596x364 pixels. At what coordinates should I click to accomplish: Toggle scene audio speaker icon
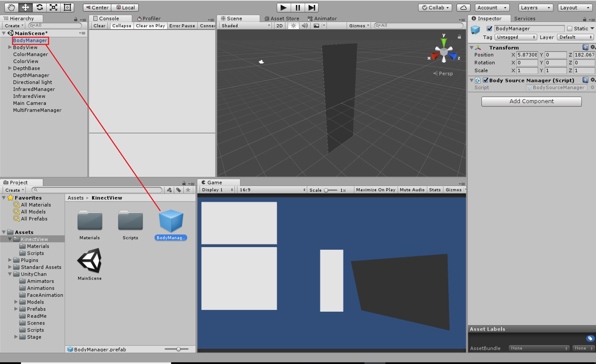point(304,26)
